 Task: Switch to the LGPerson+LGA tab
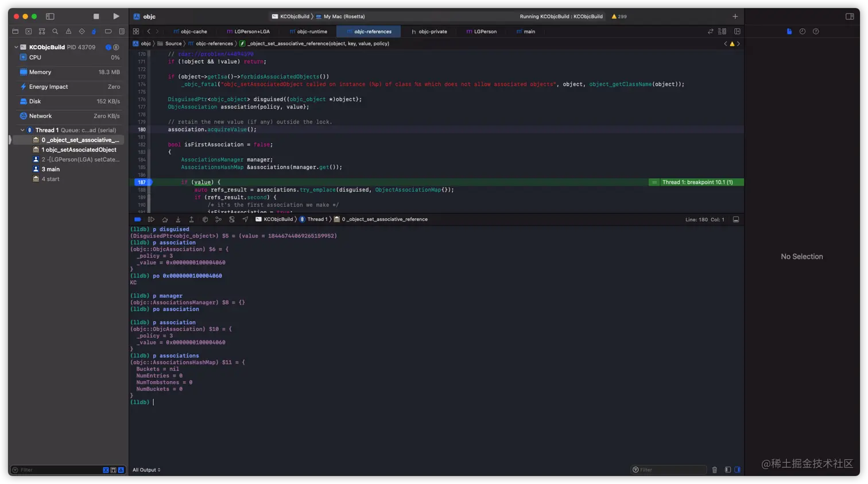coord(248,32)
